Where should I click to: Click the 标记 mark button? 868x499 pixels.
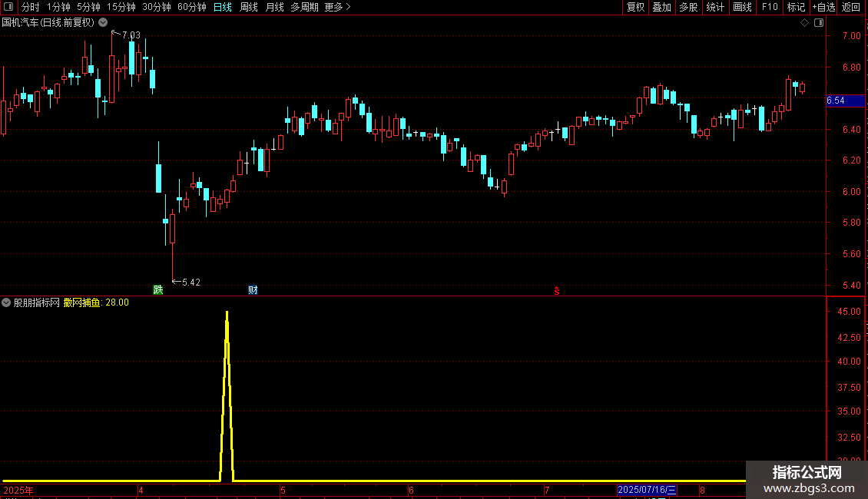[796, 7]
